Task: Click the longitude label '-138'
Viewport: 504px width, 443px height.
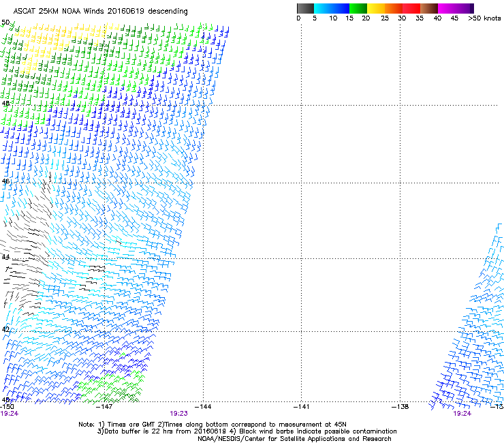Action: coord(400,407)
